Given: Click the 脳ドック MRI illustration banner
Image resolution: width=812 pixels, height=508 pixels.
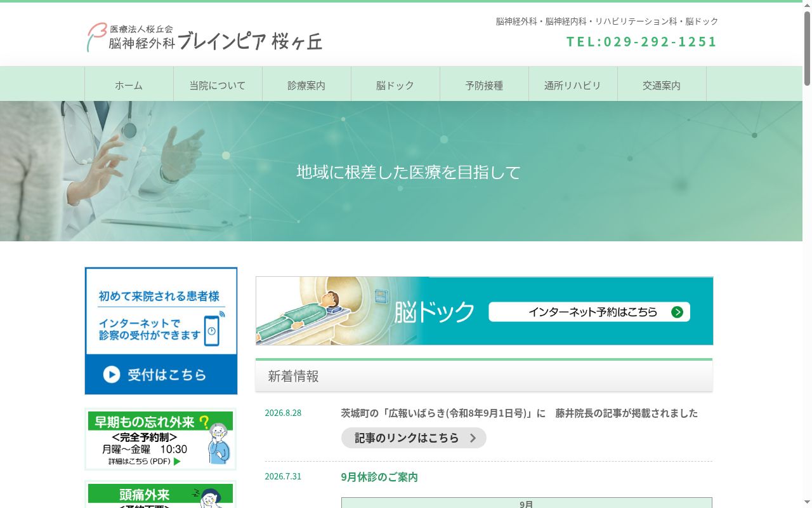Looking at the screenshot, I should tap(484, 311).
